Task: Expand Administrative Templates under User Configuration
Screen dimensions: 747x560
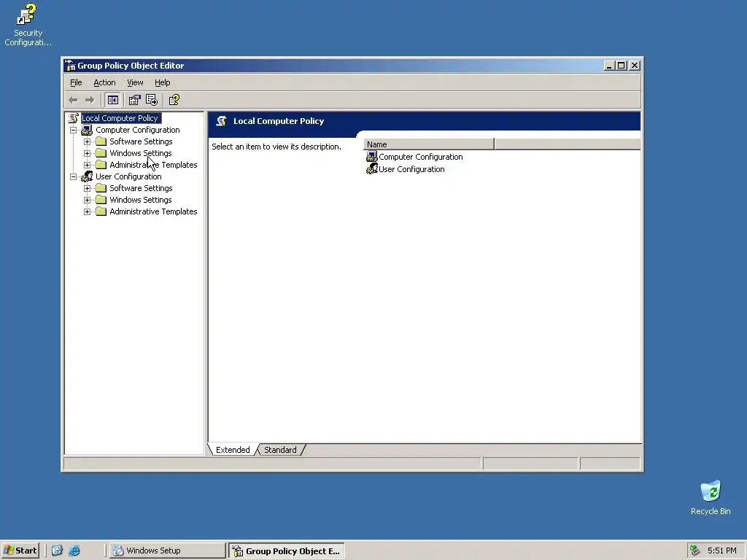Action: click(88, 211)
